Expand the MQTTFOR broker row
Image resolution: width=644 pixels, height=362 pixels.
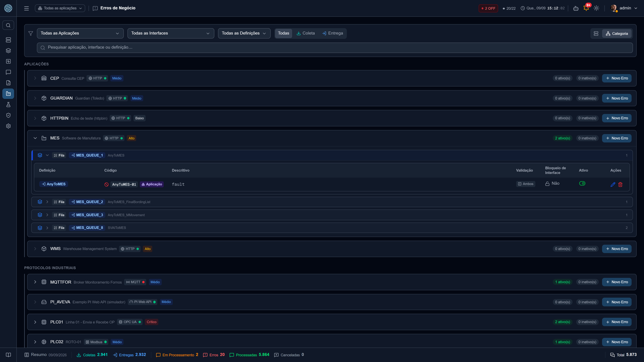click(x=35, y=282)
